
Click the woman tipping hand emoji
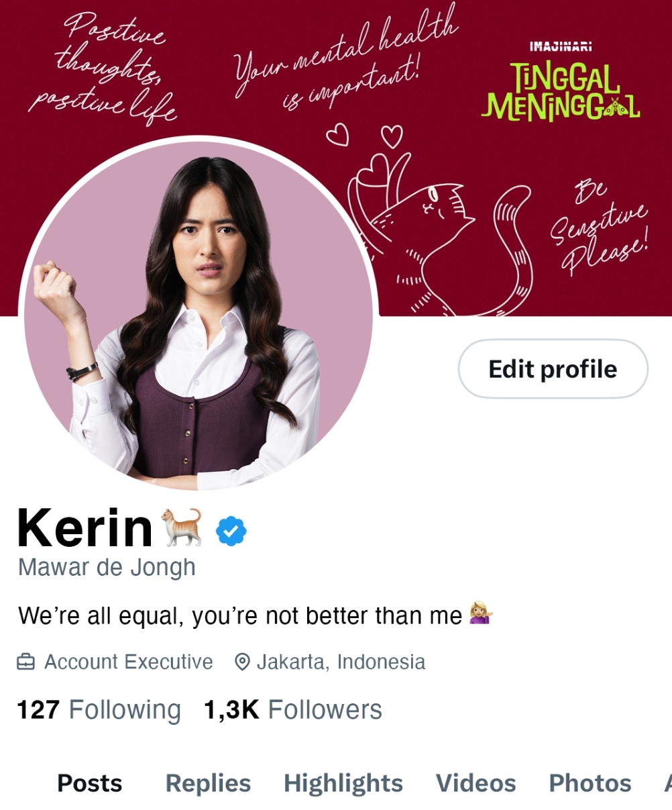pos(480,613)
